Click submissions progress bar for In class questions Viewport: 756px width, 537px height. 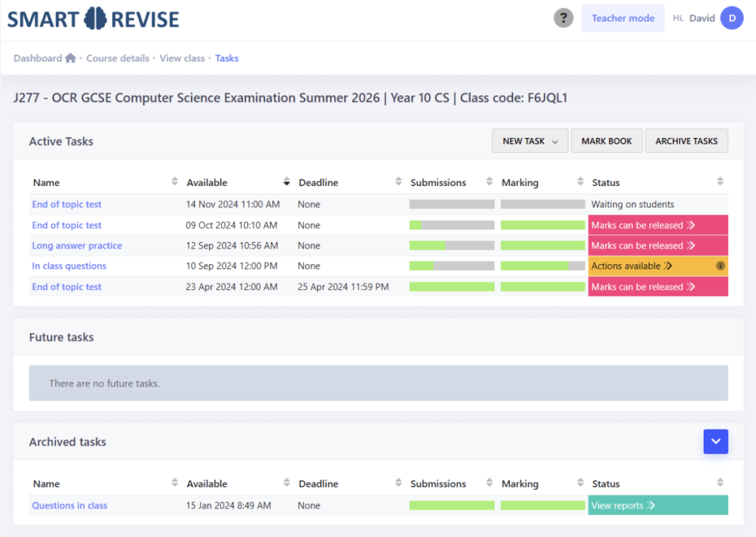[452, 266]
